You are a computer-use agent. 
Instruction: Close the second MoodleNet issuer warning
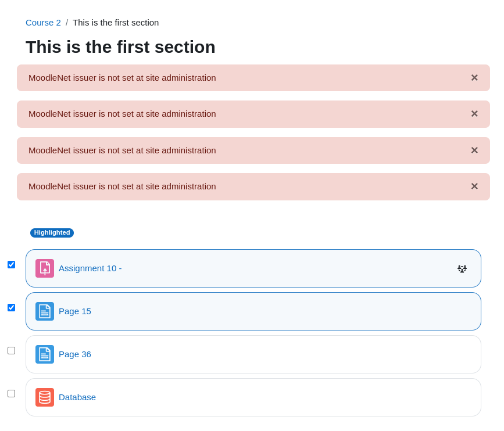coord(474,114)
